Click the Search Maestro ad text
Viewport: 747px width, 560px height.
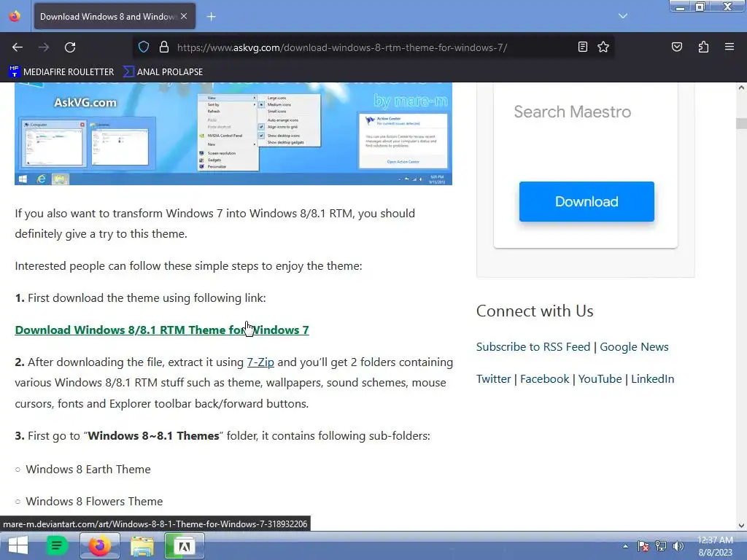(x=572, y=112)
